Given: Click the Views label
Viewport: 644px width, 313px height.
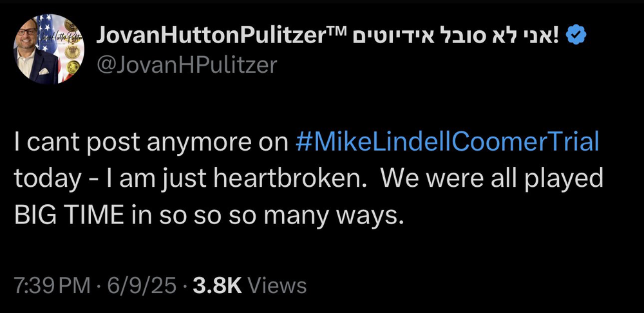Looking at the screenshot, I should [x=277, y=285].
